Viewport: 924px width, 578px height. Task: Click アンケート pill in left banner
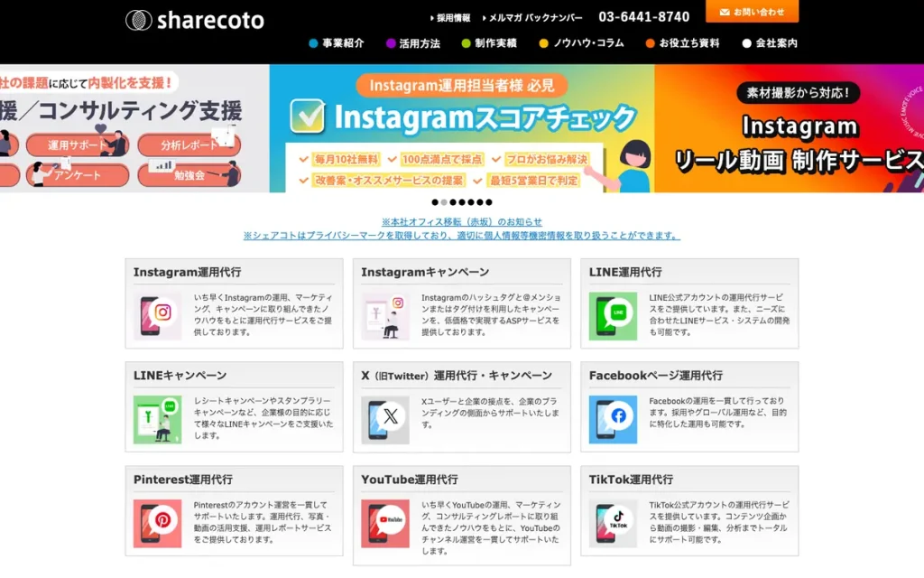[78, 175]
